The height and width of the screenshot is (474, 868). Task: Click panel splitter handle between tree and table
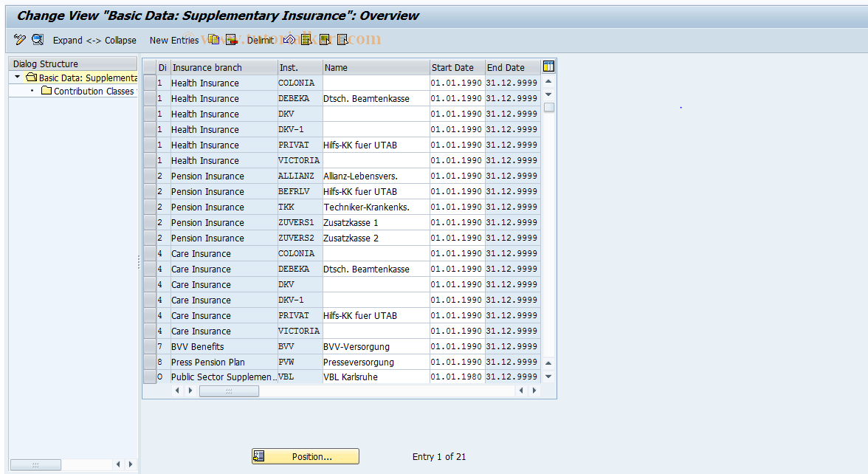click(139, 262)
